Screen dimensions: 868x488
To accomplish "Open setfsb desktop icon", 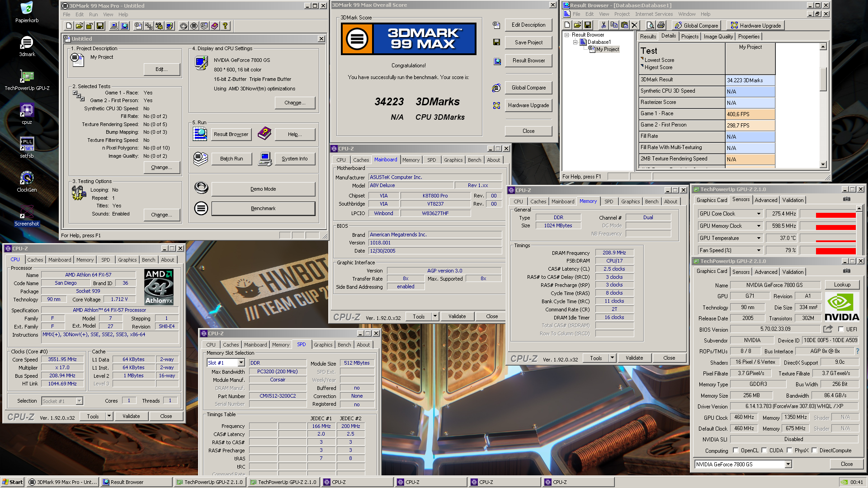I will 27,148.
